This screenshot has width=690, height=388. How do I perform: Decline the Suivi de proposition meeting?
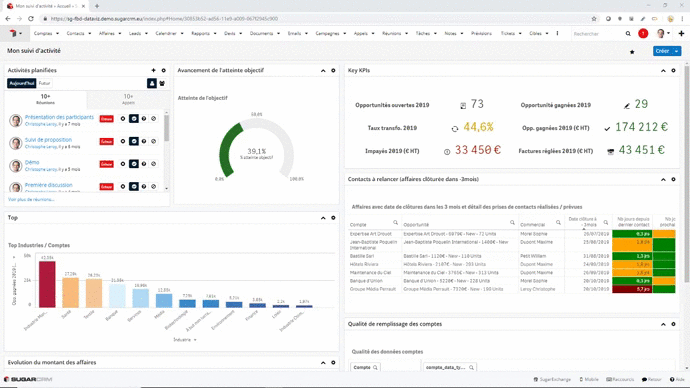(154, 141)
